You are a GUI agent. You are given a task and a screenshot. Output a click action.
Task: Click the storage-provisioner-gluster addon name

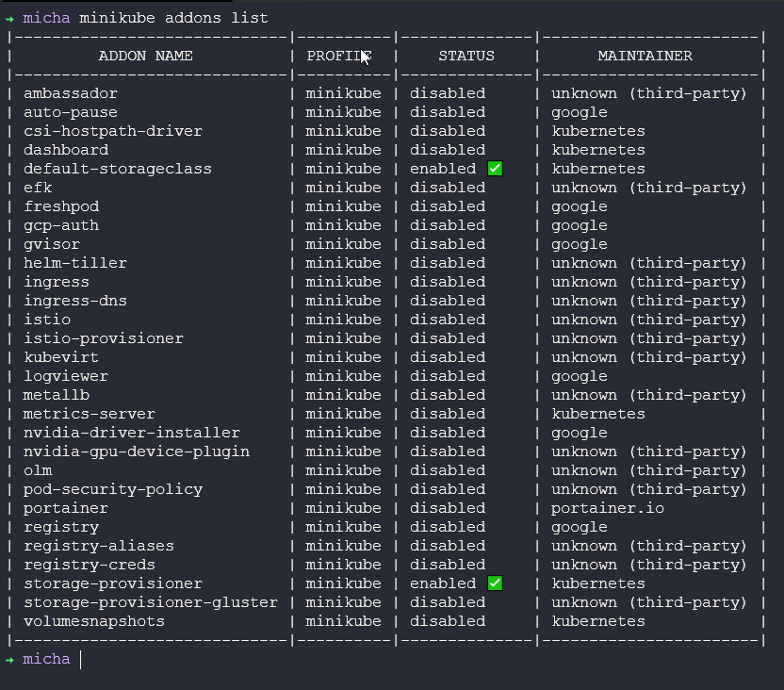coord(151,602)
